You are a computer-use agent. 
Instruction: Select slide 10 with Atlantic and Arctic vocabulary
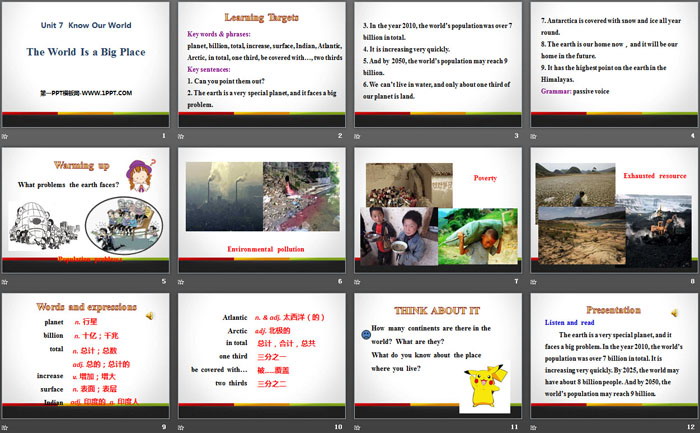(x=262, y=356)
